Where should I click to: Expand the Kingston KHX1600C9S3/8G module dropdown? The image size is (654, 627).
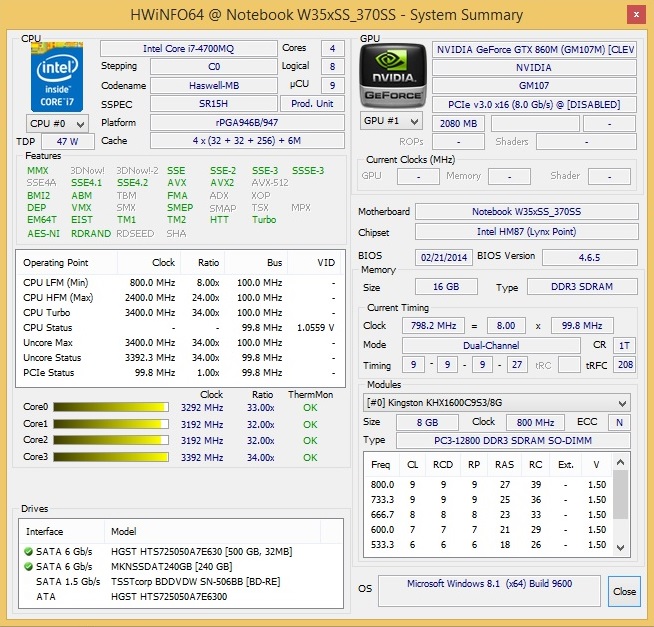click(x=496, y=403)
